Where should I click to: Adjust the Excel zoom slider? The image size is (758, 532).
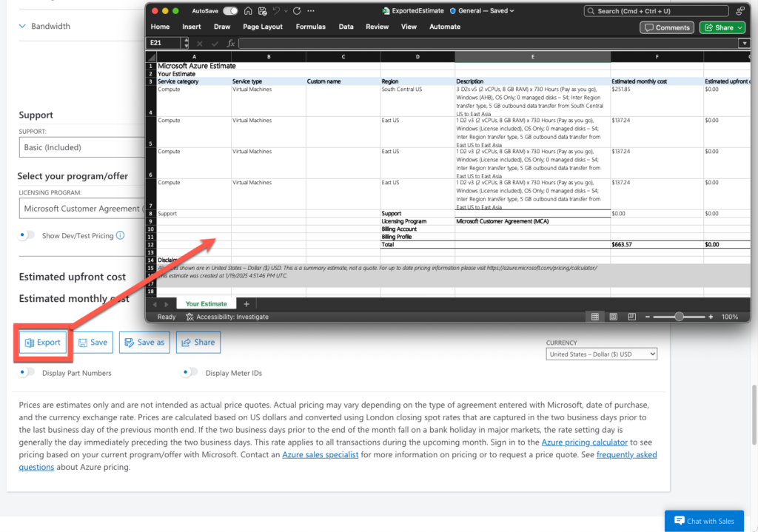point(680,317)
